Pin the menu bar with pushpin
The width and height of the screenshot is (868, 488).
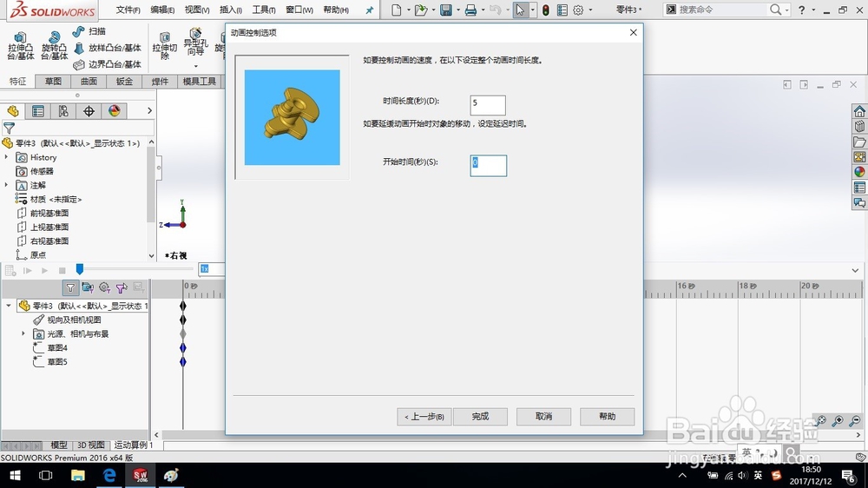[369, 10]
